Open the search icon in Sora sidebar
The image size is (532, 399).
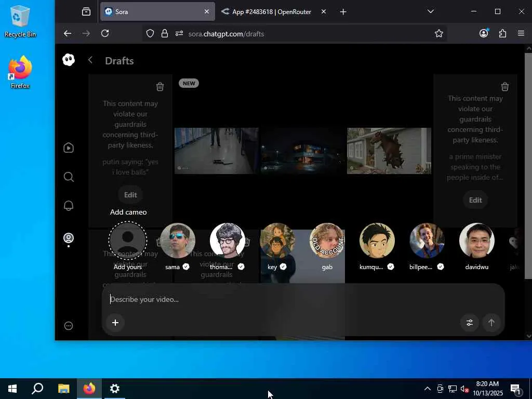(69, 177)
